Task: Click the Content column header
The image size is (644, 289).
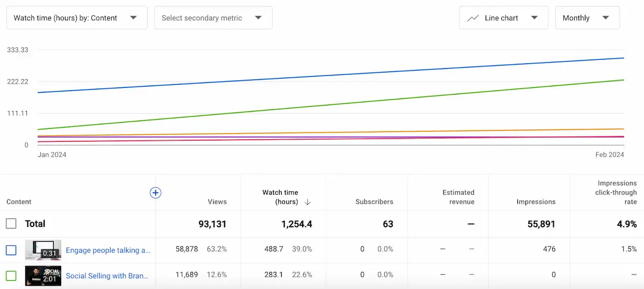Action: pyautogui.click(x=19, y=202)
